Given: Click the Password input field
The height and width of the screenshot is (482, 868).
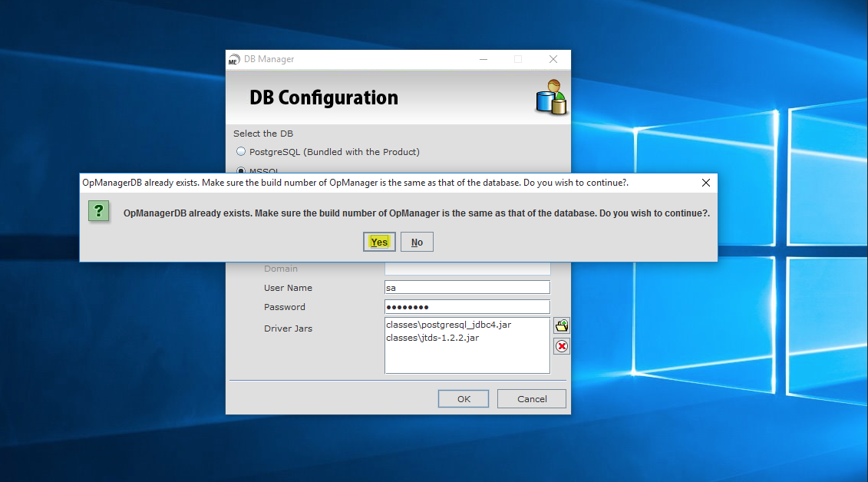Looking at the screenshot, I should tap(467, 306).
